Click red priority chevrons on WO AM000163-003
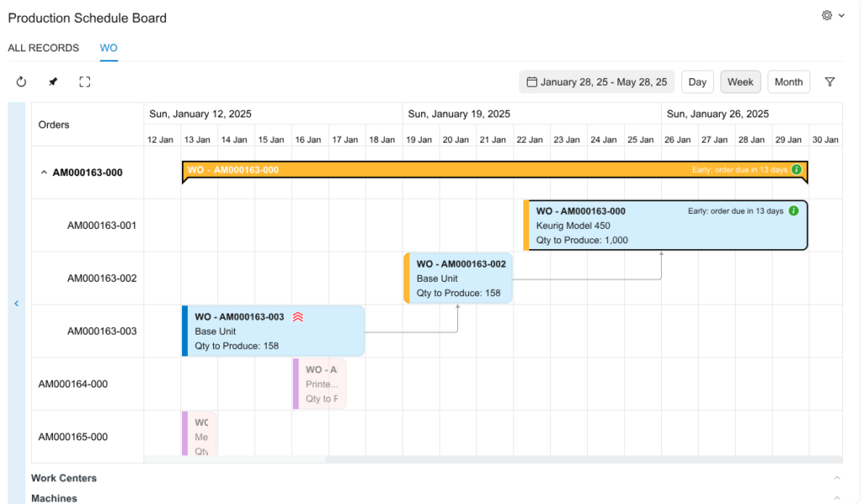The height and width of the screenshot is (504, 864). tap(298, 316)
